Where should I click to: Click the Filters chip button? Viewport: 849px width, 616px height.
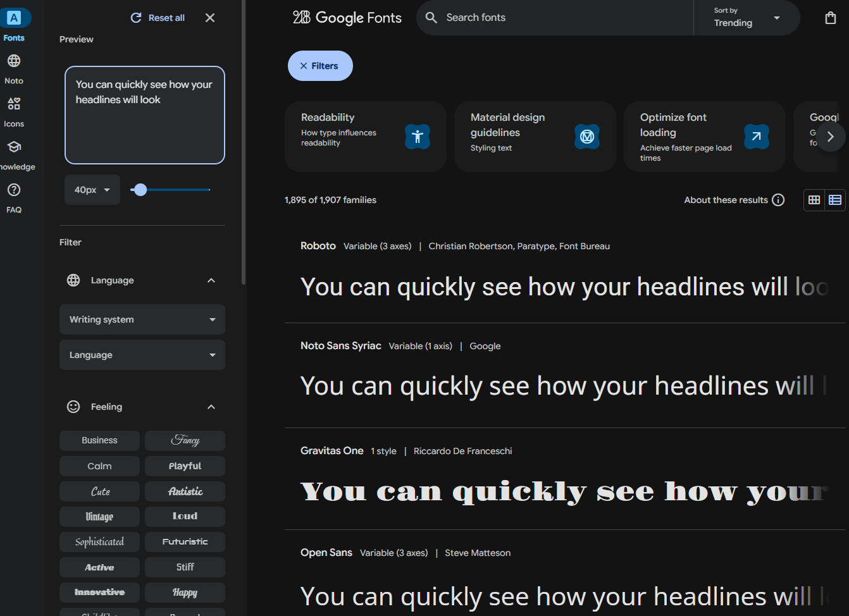tap(320, 66)
